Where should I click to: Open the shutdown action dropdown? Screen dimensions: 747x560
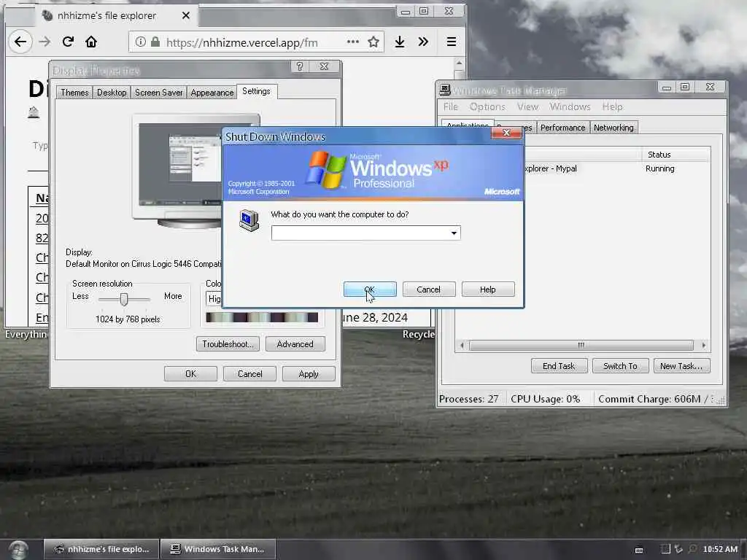click(x=454, y=233)
